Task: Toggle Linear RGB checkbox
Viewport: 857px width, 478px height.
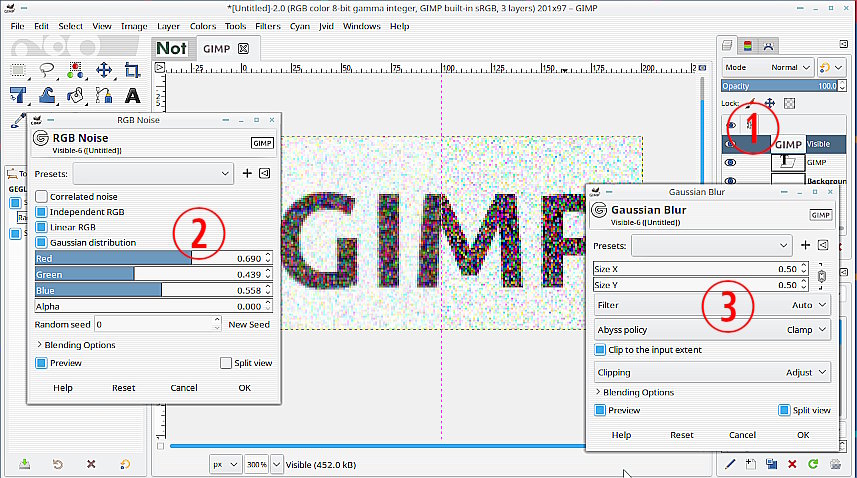Action: (x=42, y=227)
